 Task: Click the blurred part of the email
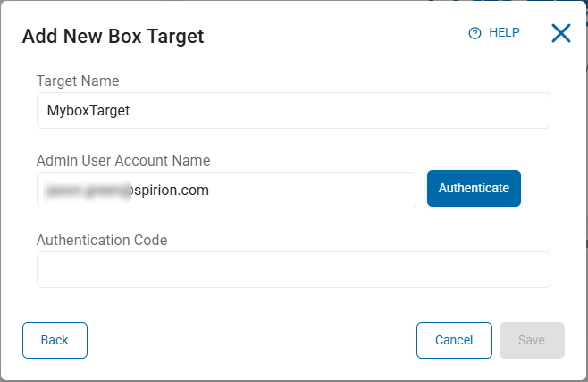[x=89, y=190]
